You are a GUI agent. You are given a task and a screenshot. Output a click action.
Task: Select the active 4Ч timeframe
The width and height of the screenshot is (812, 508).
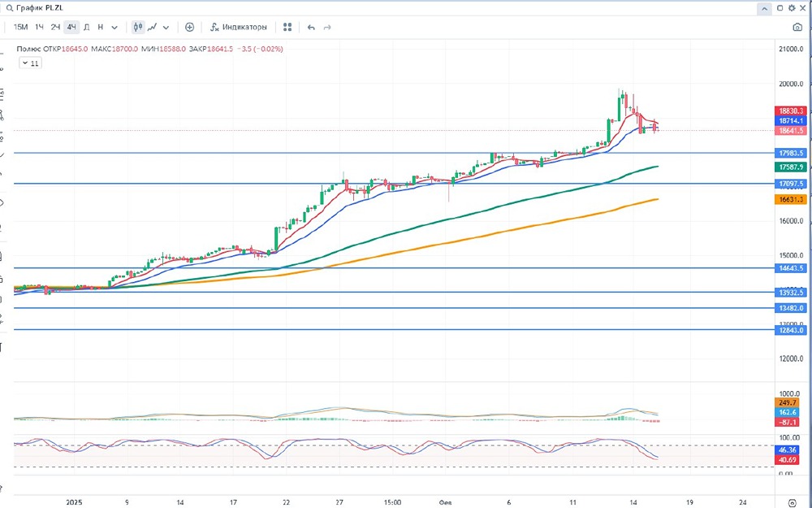71,27
